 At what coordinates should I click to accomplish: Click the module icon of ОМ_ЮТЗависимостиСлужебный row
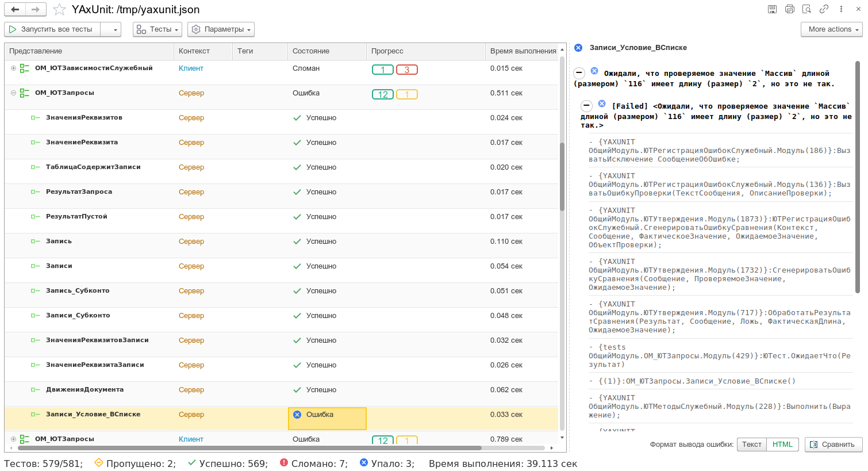(x=25, y=68)
